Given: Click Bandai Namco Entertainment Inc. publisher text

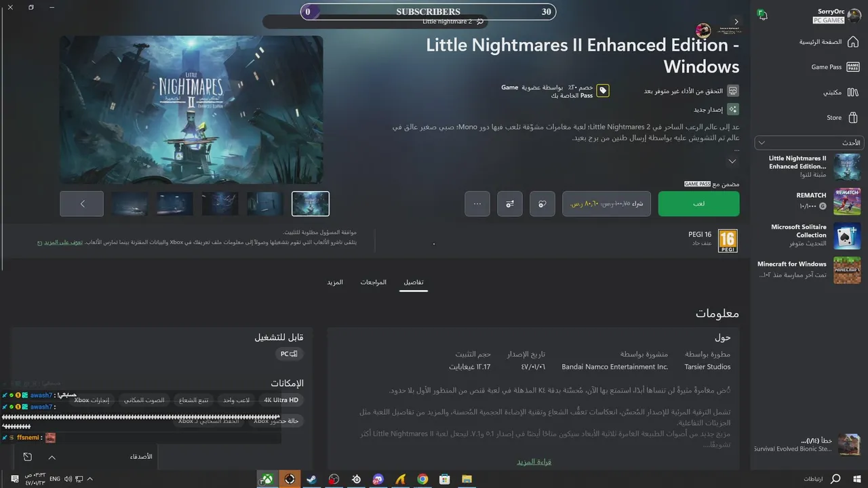Looking at the screenshot, I should tap(615, 367).
